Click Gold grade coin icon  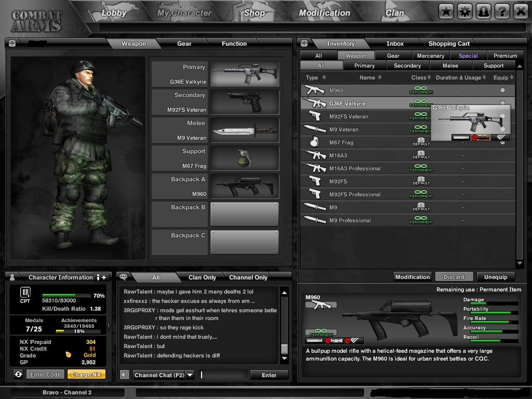(x=68, y=354)
